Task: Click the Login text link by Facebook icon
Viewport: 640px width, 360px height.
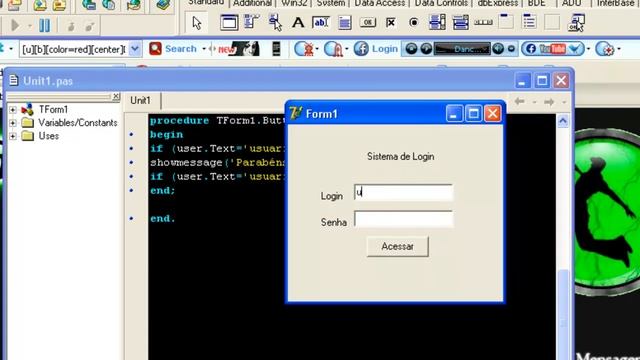Action: pos(384,49)
